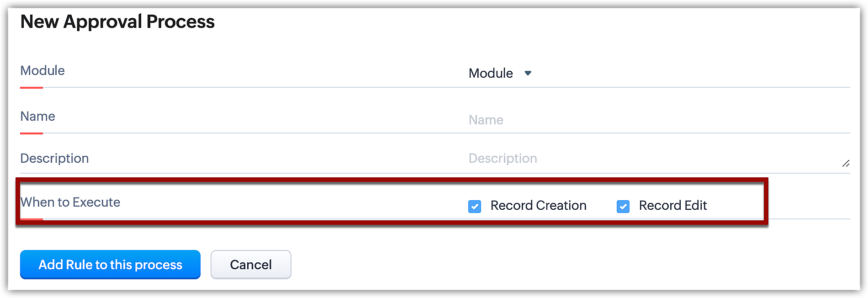
Task: Click red required marker under When to Execute
Action: click(32, 219)
